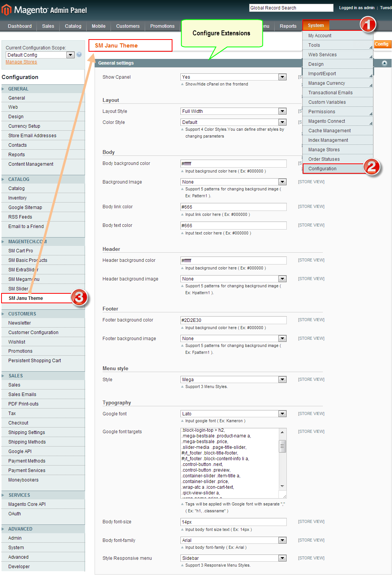Open the Reports tab in the top navigation
Image resolution: width=392 pixels, height=575 pixels.
coord(288,26)
